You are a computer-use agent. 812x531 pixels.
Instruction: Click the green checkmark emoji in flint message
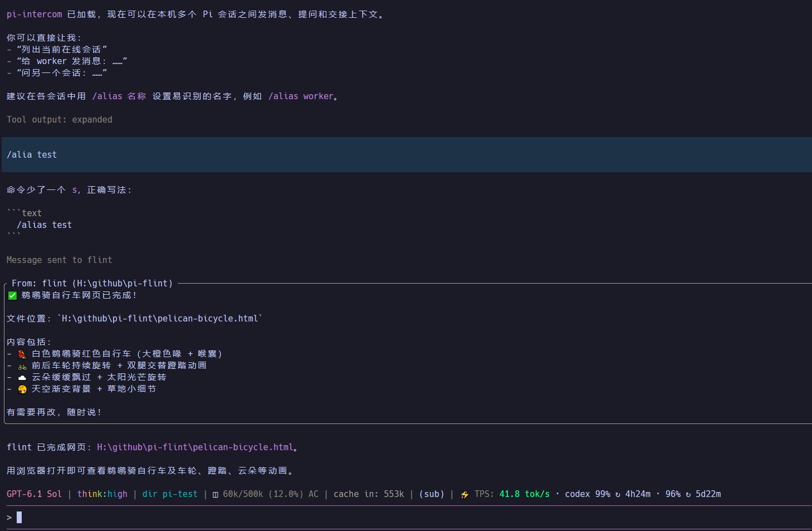click(x=12, y=295)
